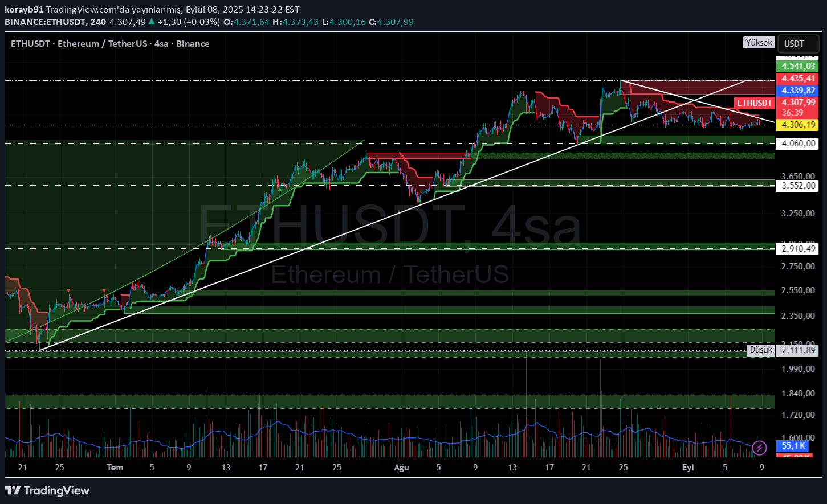The width and height of the screenshot is (827, 504).
Task: Click the red down-arrow marker before Tem
Action: click(x=104, y=291)
